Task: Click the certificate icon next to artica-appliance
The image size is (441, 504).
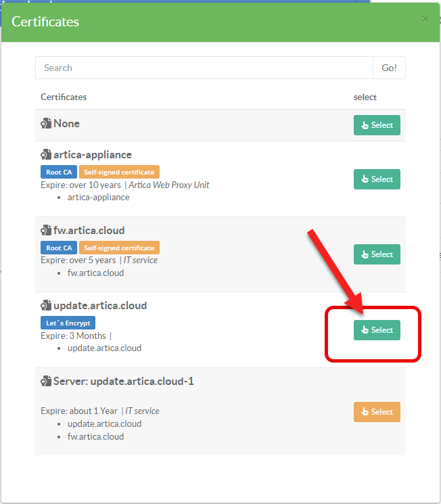Action: (46, 155)
